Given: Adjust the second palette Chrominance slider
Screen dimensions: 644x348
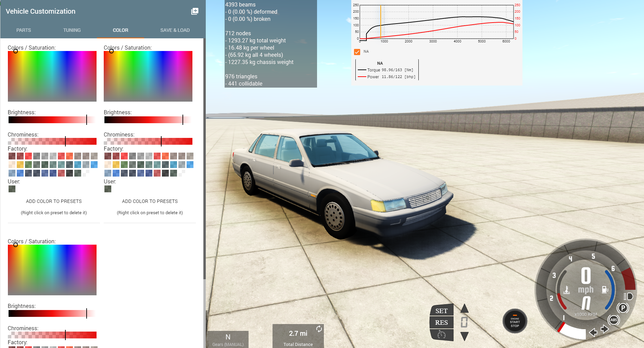Looking at the screenshot, I should click(148, 141).
